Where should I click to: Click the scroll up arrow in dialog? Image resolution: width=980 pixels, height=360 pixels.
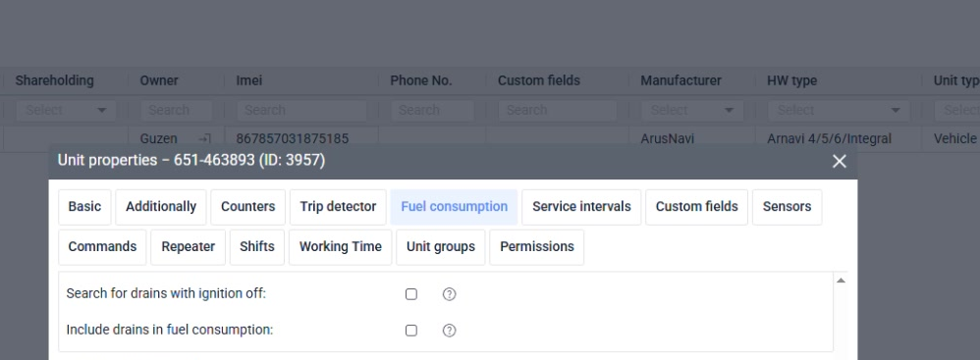[841, 281]
